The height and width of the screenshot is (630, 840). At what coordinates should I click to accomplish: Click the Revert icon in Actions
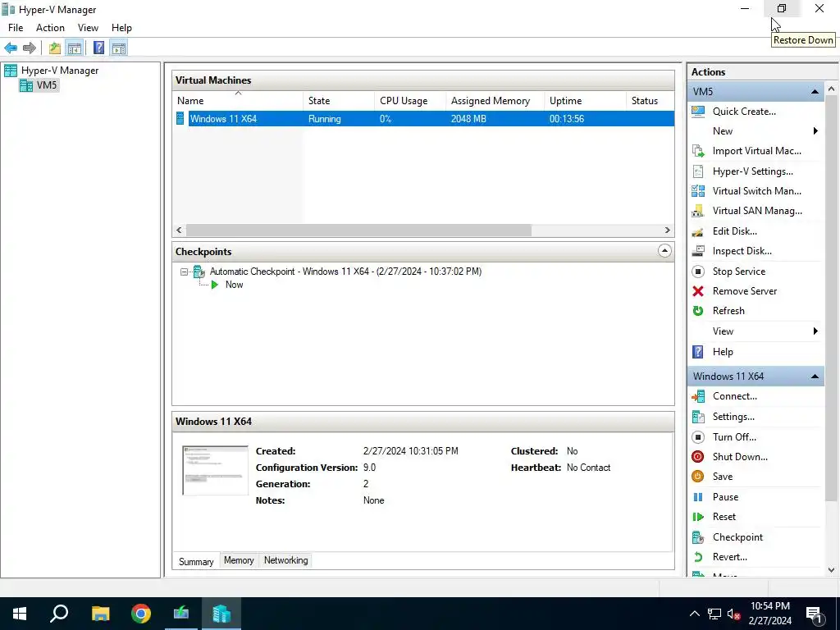pyautogui.click(x=698, y=557)
